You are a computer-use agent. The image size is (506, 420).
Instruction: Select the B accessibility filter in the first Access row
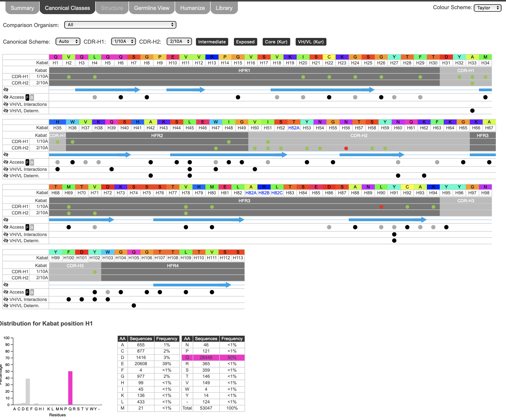32,97
